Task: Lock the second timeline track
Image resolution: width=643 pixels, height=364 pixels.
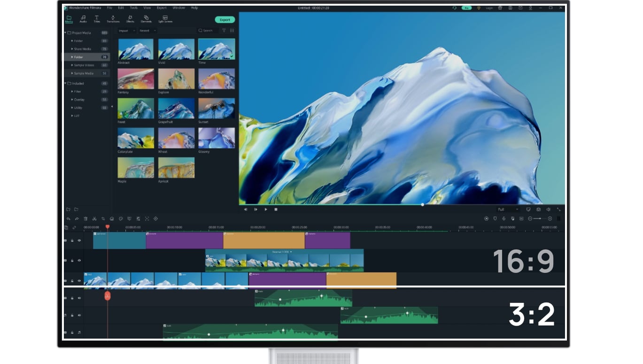Action: point(72,260)
